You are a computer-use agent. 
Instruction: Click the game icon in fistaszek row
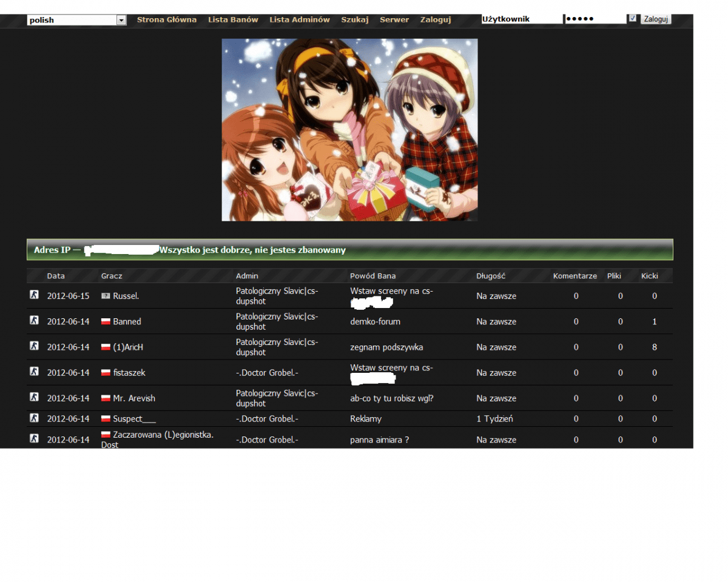tap(35, 371)
